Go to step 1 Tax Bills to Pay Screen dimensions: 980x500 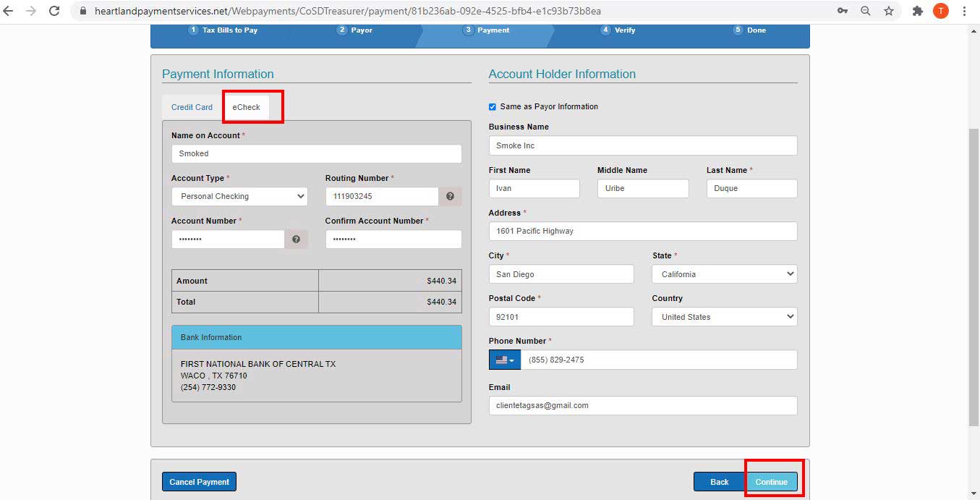click(x=223, y=30)
